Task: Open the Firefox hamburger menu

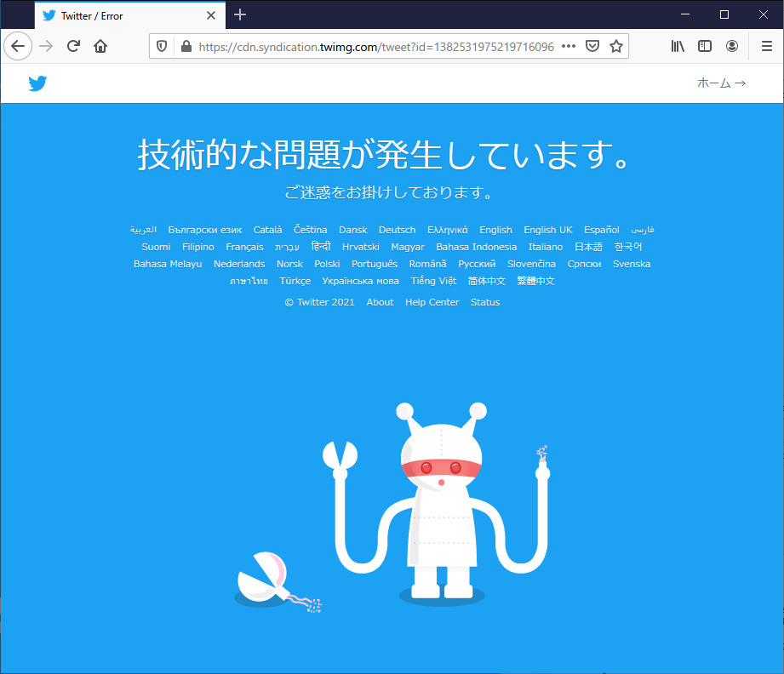Action: click(x=766, y=47)
